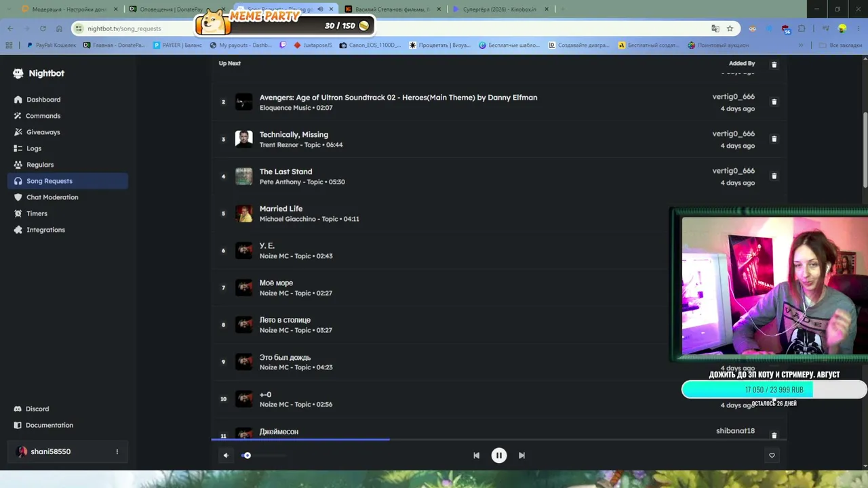The image size is (868, 488).
Task: Open the Все закладки bookmarks folder
Action: pos(840,45)
